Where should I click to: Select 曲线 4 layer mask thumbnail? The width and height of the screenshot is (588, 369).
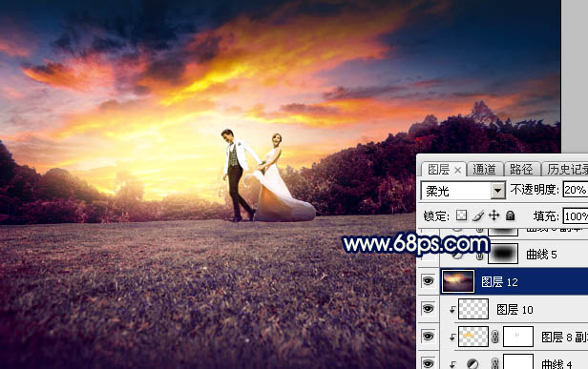[518, 362]
